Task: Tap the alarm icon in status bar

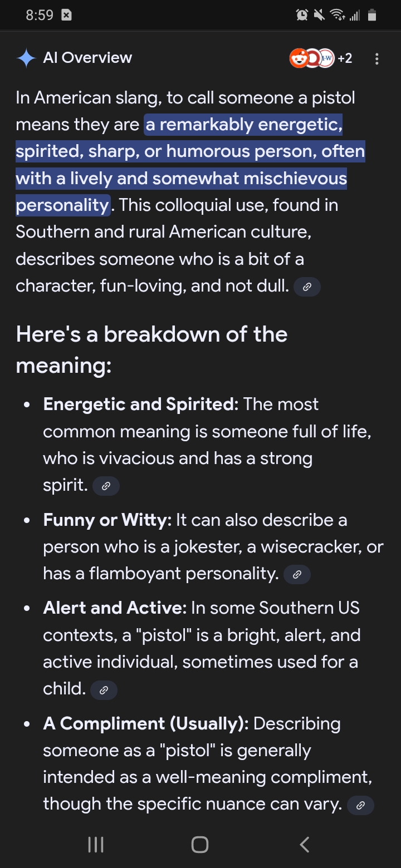Action: point(302,16)
